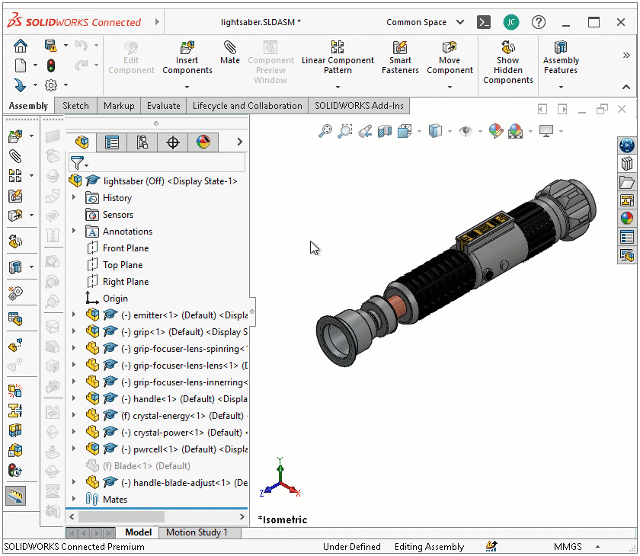Collapse the ribbon with the up chevron
The height and width of the screenshot is (556, 640).
[626, 87]
